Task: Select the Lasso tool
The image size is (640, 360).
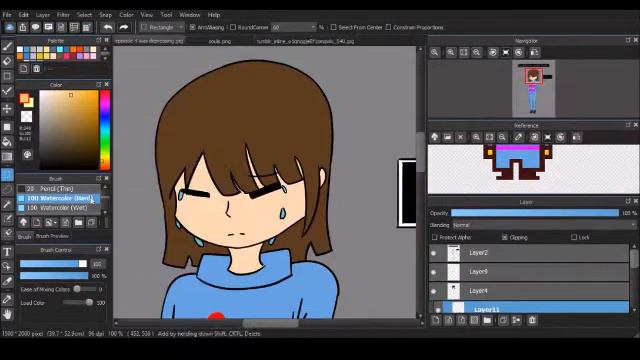Action: coord(7,189)
